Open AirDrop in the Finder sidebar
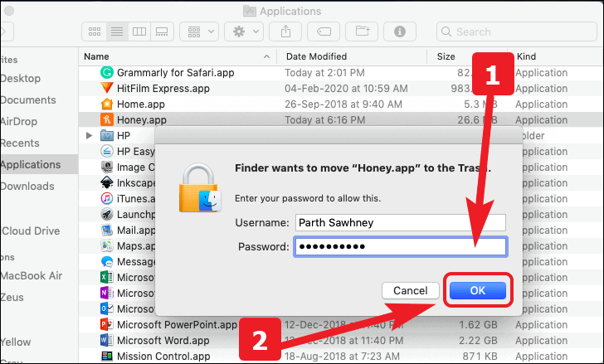The width and height of the screenshot is (604, 364). click(19, 122)
